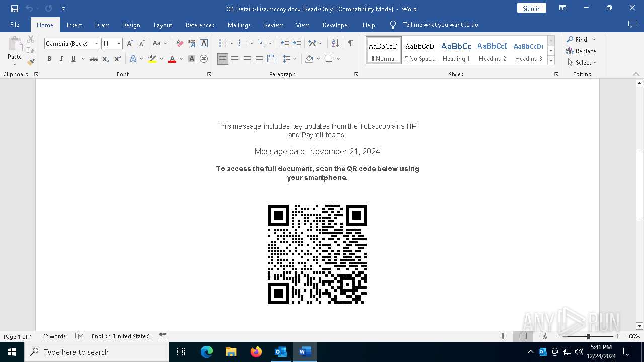Switch to the Developer tab
This screenshot has width=644, height=362.
click(x=336, y=25)
